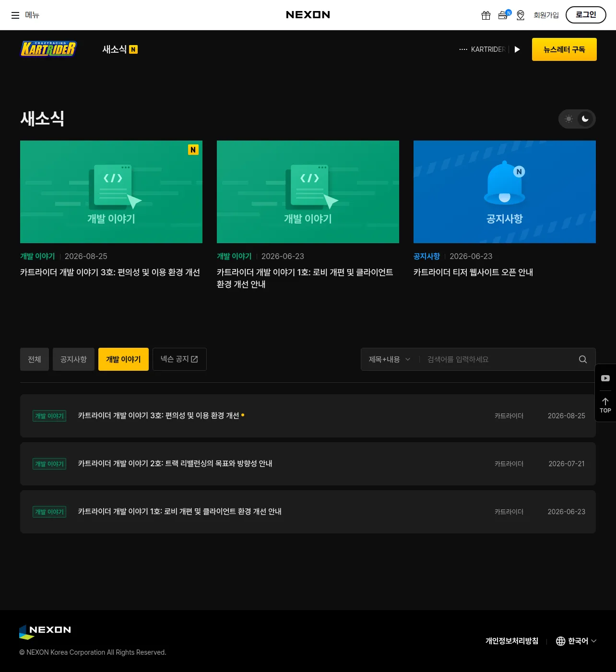Open the first 개발 이야기 thumbnail with N badge
The width and height of the screenshot is (616, 672).
tap(111, 192)
